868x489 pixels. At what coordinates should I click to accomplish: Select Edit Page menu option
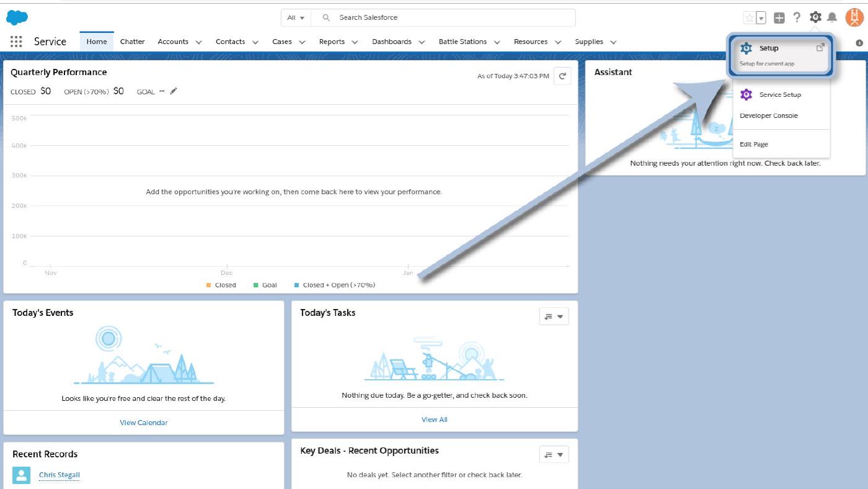pyautogui.click(x=753, y=144)
